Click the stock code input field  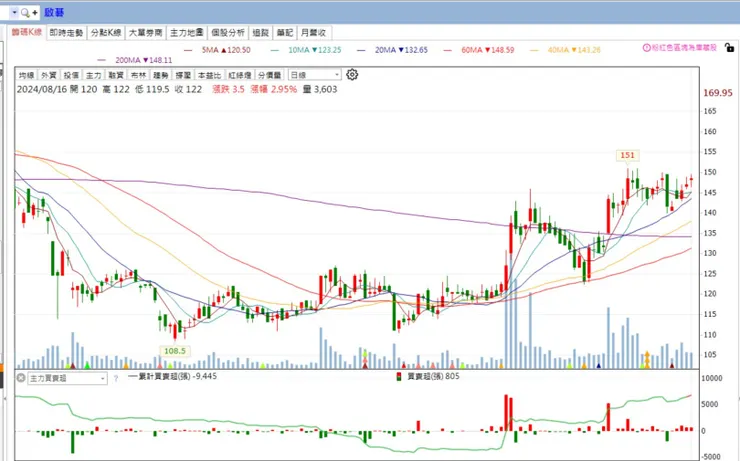coord(5,13)
